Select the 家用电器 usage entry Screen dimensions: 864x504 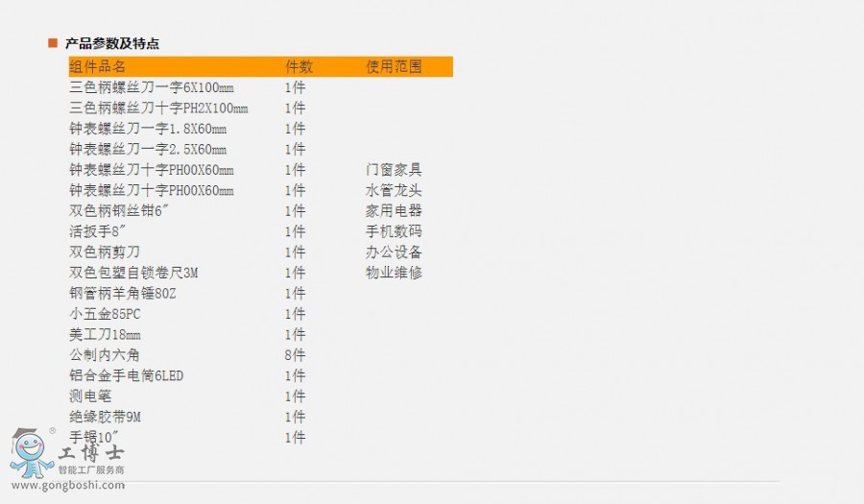(x=394, y=211)
